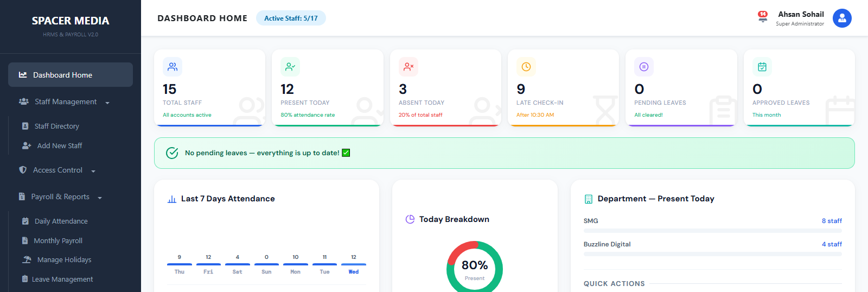Click the Pending Leaves pause icon
Viewport: 868px width, 292px height.
coord(644,67)
